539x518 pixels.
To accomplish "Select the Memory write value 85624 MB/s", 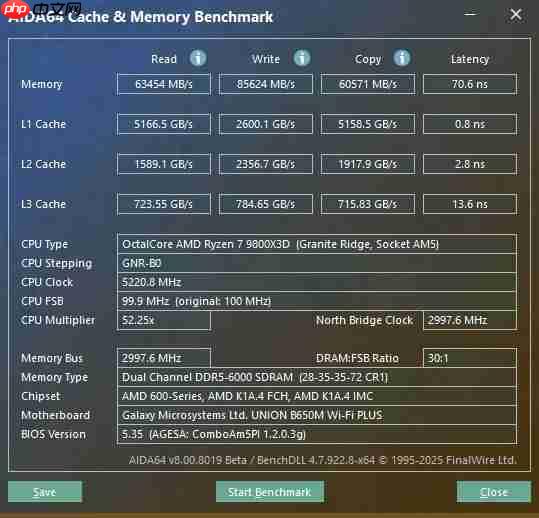I will [x=266, y=84].
